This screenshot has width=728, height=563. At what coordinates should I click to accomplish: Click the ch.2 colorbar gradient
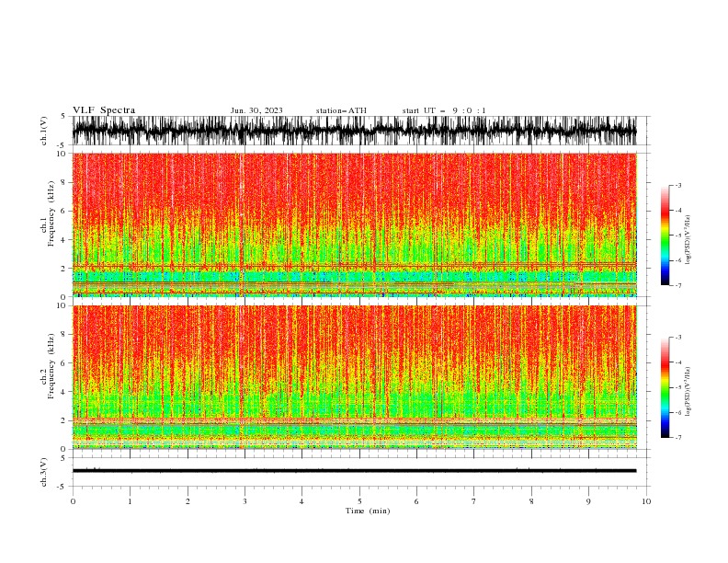pos(665,387)
